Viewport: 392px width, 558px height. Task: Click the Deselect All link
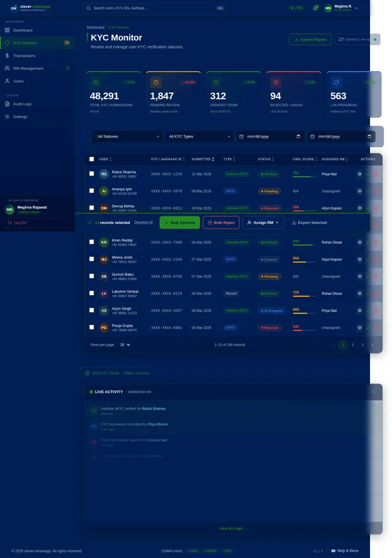[143, 223]
